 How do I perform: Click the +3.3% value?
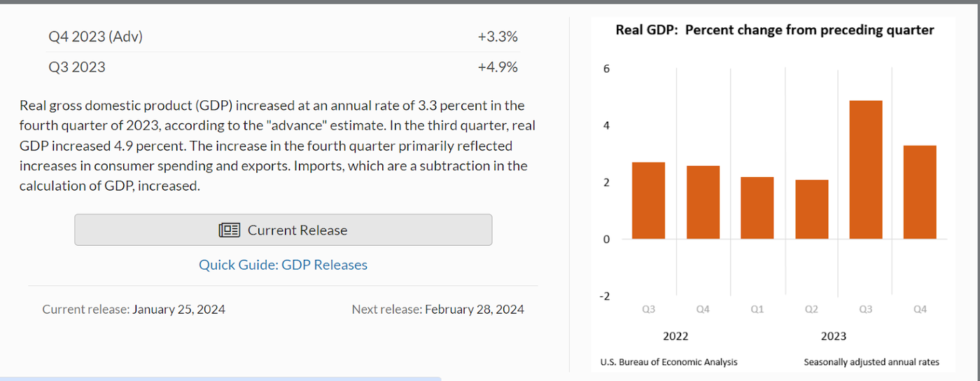498,36
